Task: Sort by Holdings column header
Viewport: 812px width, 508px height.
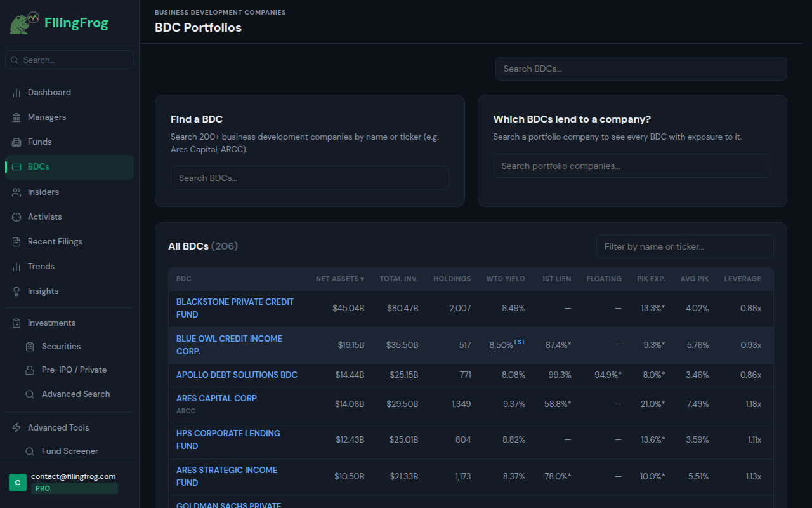Action: click(x=452, y=279)
